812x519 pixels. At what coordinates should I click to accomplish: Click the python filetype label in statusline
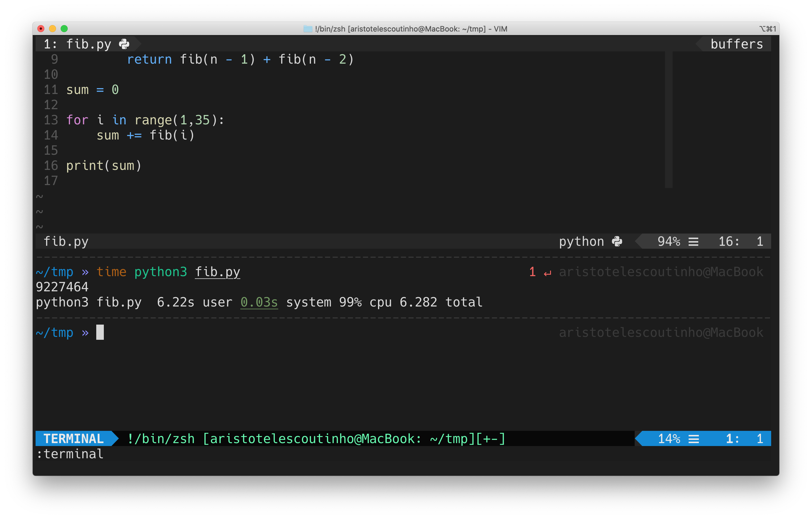pos(581,242)
